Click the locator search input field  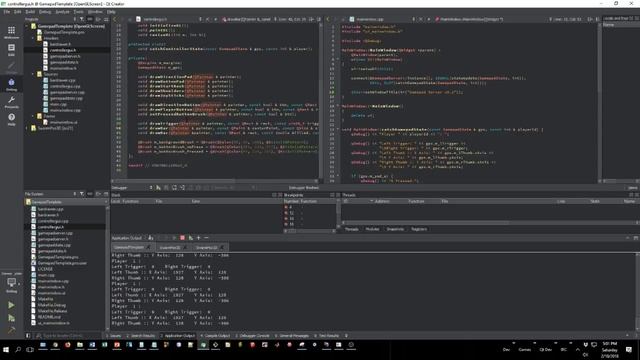(x=67, y=336)
